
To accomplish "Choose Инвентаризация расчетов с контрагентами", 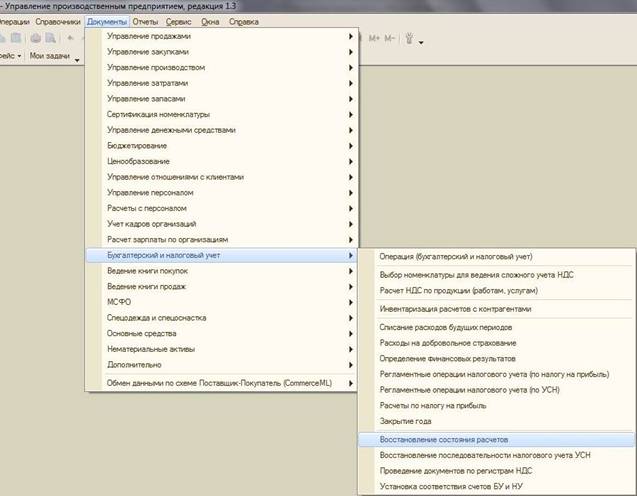I will [497, 309].
